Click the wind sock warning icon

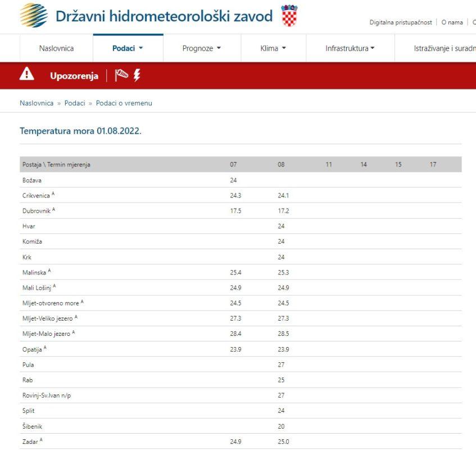(121, 75)
